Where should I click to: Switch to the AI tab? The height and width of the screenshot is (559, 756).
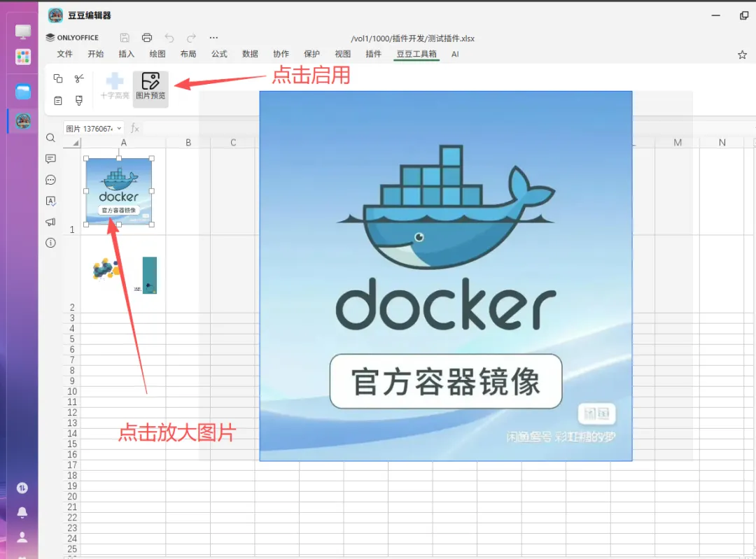(455, 54)
